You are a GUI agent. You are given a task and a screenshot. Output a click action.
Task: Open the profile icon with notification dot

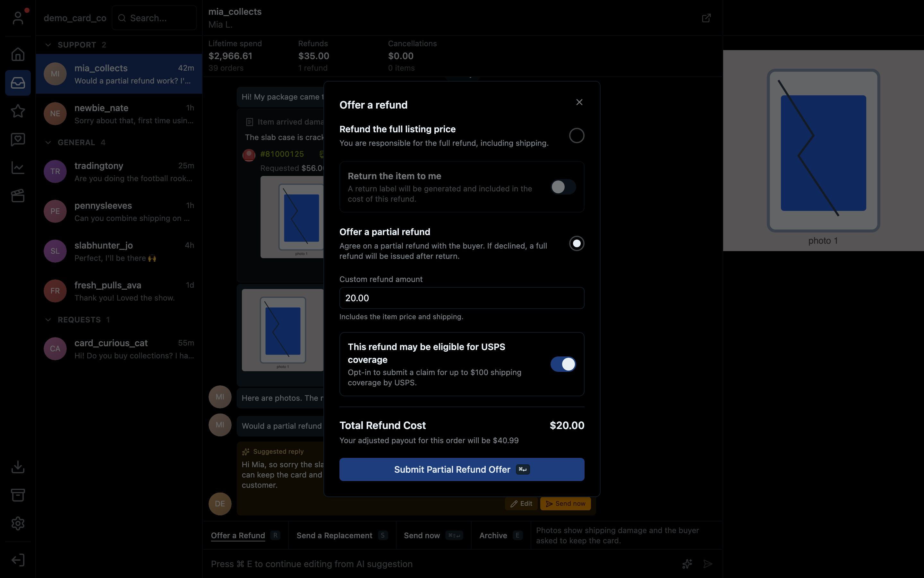(x=18, y=18)
